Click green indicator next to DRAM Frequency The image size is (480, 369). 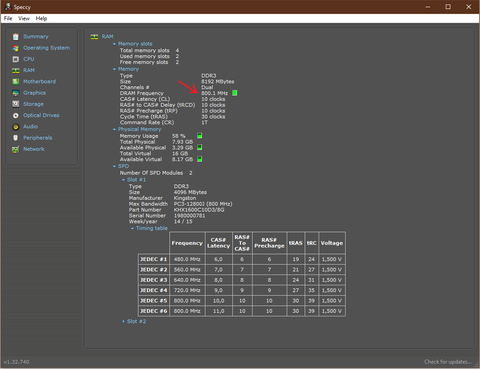[x=235, y=93]
